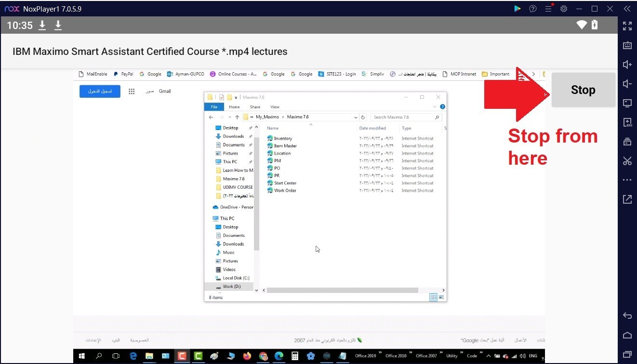Open Nox settings gear icon
This screenshot has height=364, width=637.
click(564, 9)
